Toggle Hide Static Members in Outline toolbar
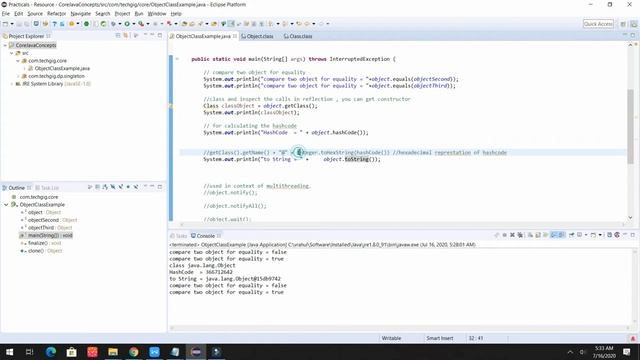The width and height of the screenshot is (640, 360). coord(120,187)
